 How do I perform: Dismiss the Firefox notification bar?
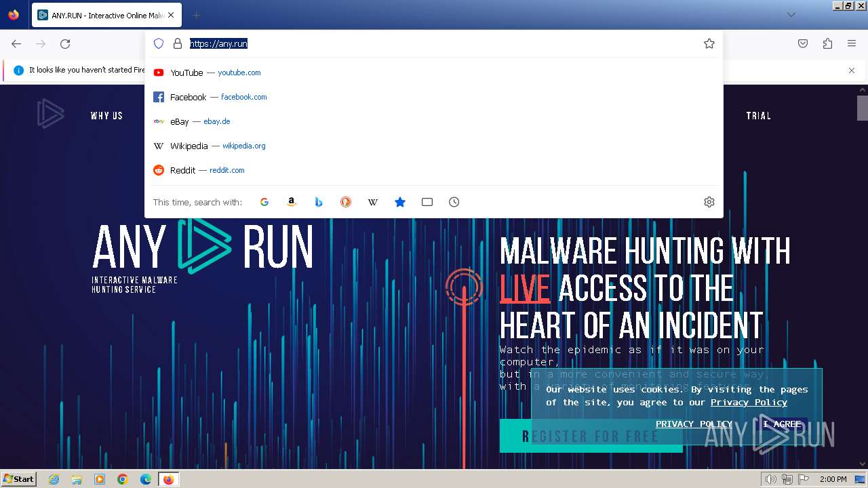tap(852, 70)
